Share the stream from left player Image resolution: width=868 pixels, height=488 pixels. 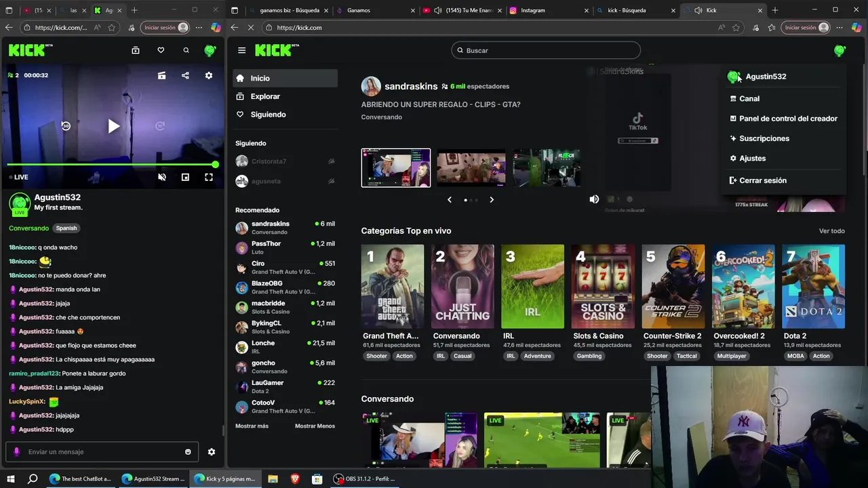(x=185, y=75)
